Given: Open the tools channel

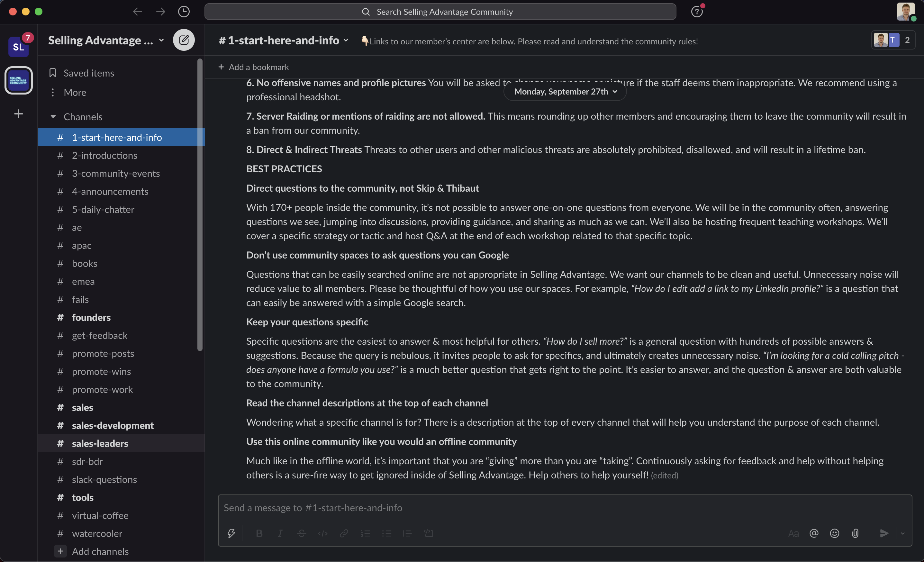Looking at the screenshot, I should coord(121,497).
